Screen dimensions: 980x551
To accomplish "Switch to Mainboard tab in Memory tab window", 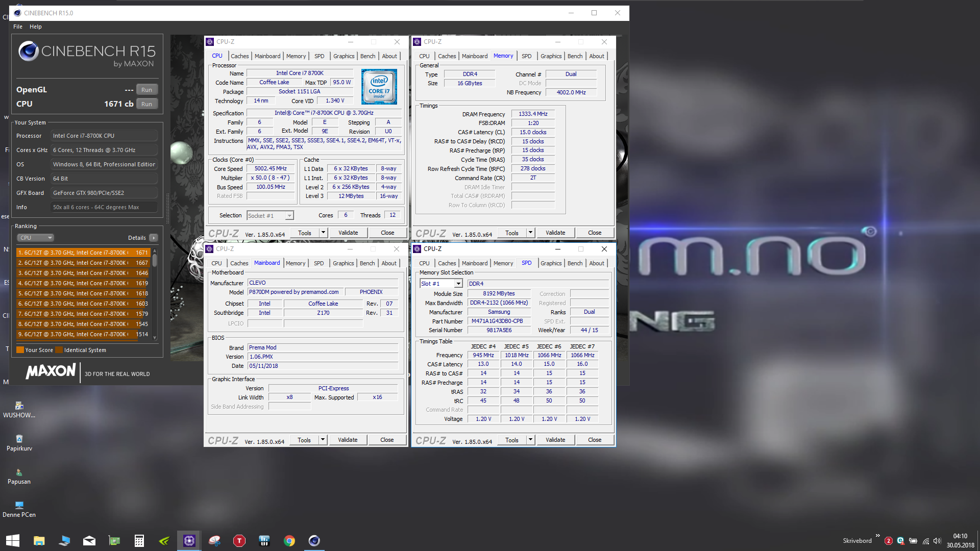I will pos(474,56).
